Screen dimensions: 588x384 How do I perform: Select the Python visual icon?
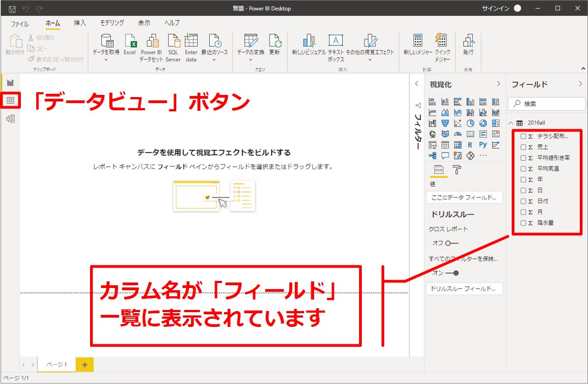tap(483, 145)
